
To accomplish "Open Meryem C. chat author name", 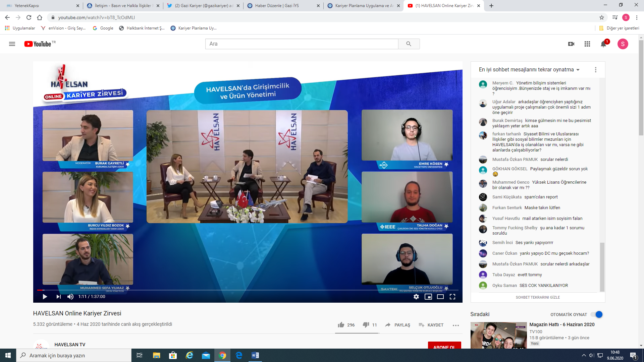I will 503,83.
